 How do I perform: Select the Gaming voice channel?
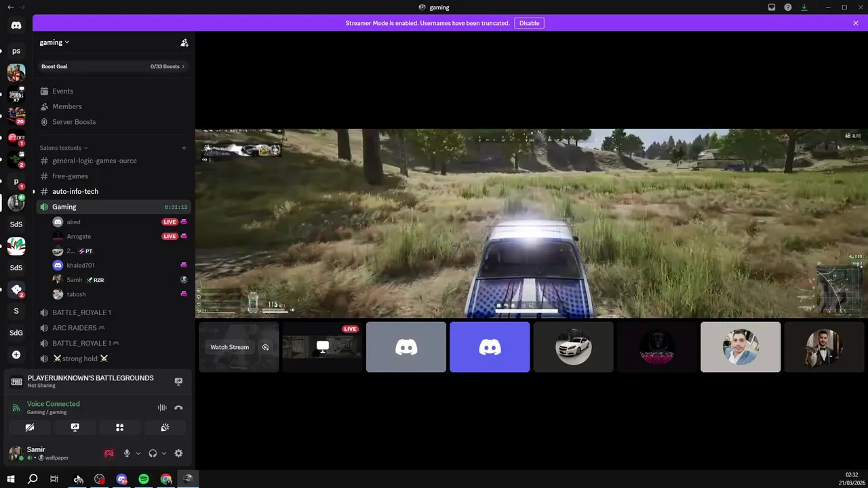point(113,207)
